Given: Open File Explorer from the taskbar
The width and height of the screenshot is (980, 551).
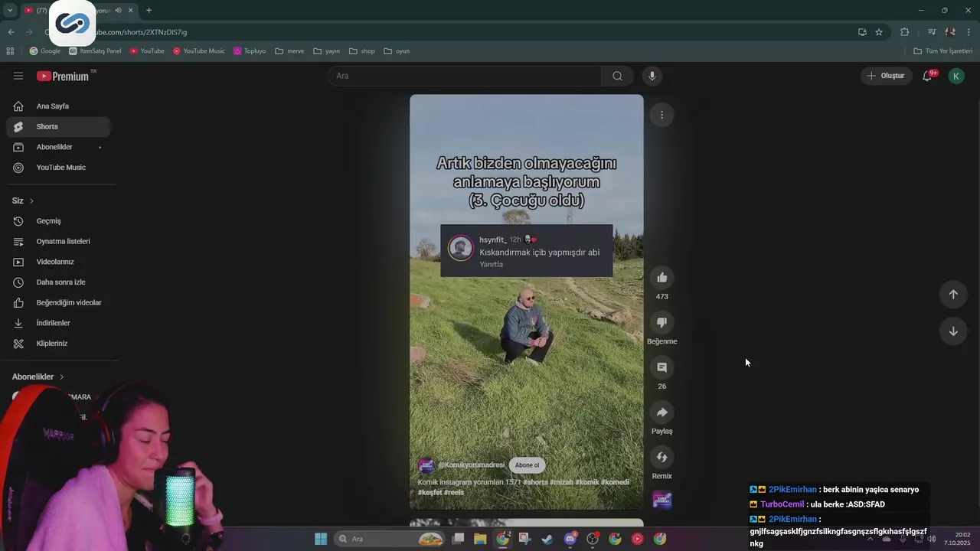Looking at the screenshot, I should pos(480,539).
